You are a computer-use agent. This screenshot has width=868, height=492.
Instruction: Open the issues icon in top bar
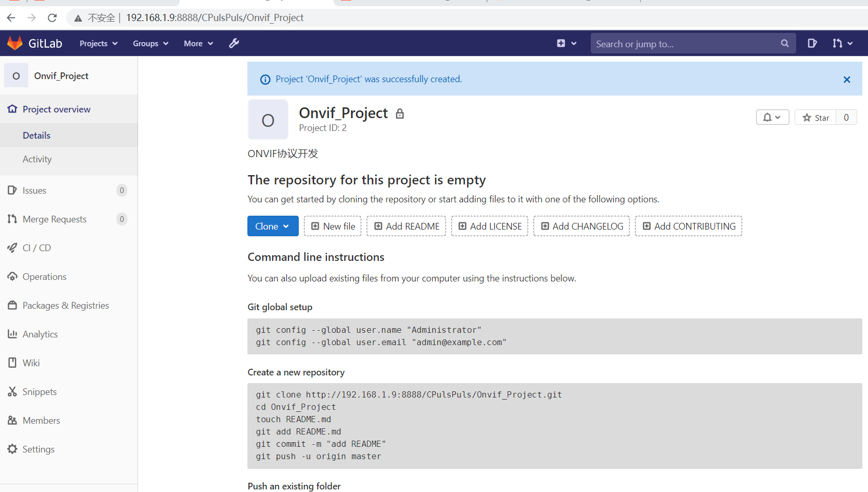click(x=812, y=44)
